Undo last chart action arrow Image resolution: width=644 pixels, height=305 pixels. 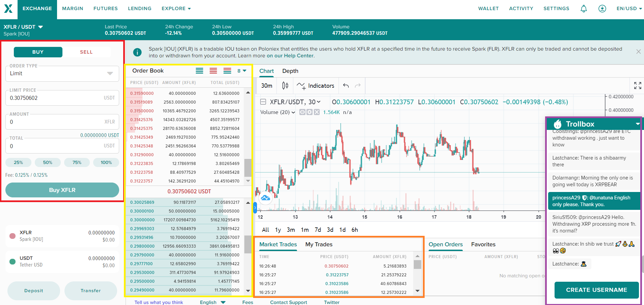(x=346, y=85)
